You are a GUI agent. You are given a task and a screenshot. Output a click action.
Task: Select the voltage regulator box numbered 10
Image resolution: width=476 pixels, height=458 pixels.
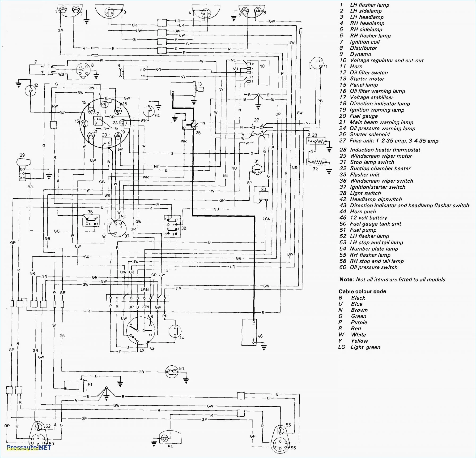pyautogui.click(x=258, y=73)
